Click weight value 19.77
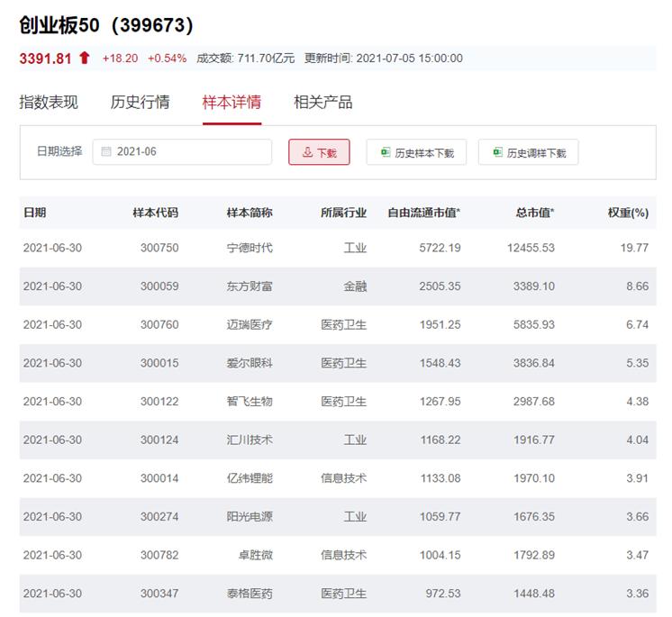Screen dimensions: 672x617 coord(634,248)
